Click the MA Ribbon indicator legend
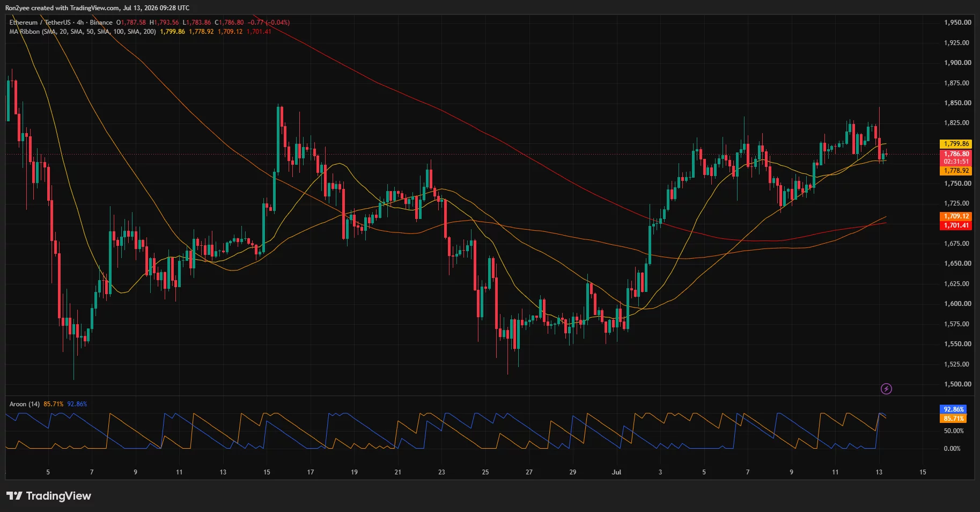This screenshot has height=512, width=980. (x=83, y=32)
